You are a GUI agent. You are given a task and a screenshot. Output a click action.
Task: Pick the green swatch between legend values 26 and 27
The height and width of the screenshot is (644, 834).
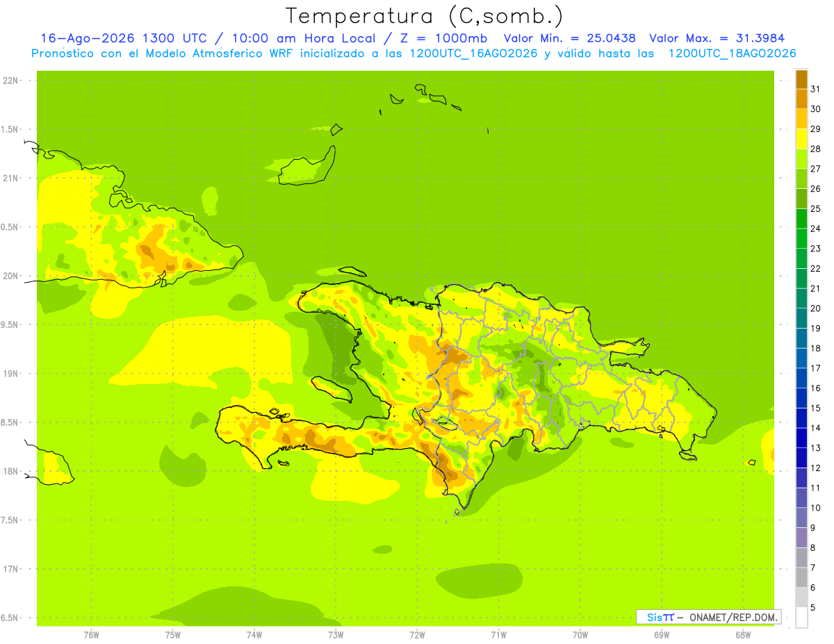(x=801, y=179)
